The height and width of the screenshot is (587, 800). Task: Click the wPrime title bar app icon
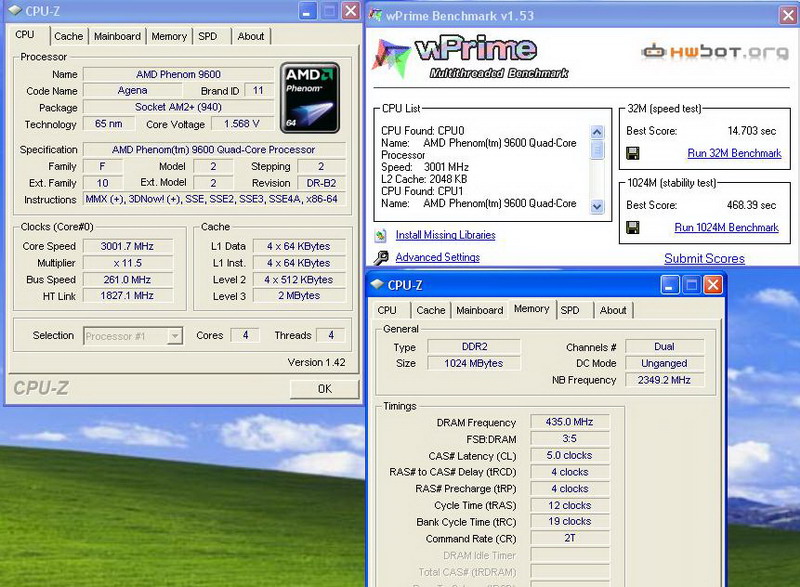pyautogui.click(x=376, y=15)
